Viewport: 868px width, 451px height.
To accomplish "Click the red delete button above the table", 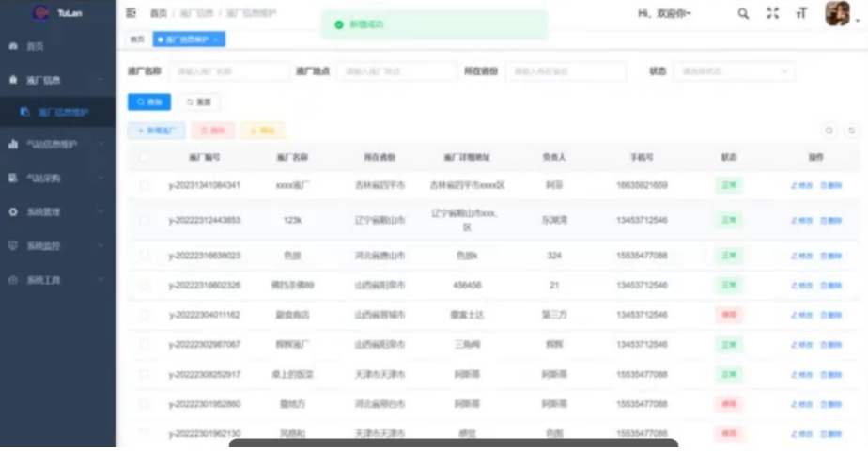I will tap(212, 131).
